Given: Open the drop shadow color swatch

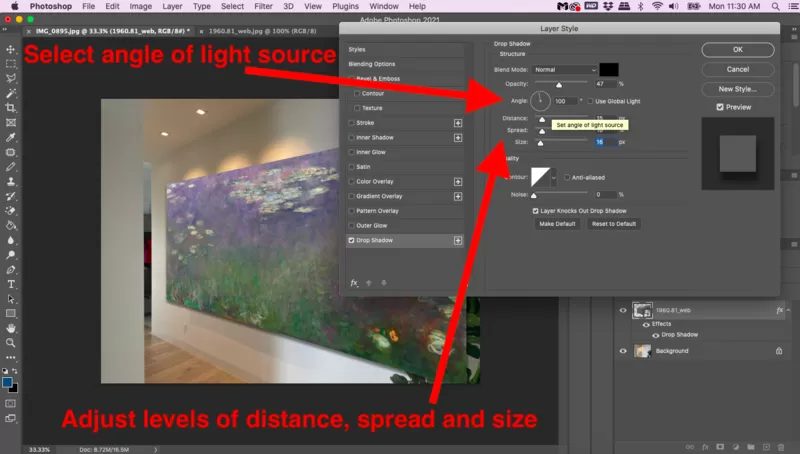Looking at the screenshot, I should click(x=609, y=70).
